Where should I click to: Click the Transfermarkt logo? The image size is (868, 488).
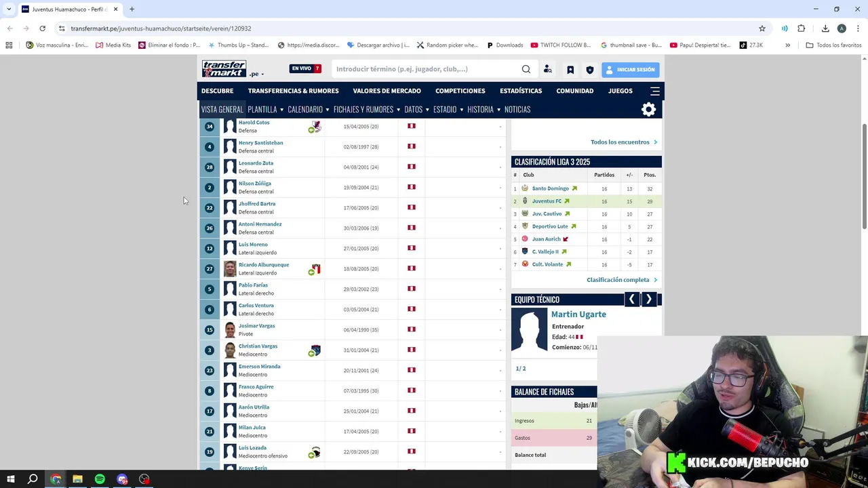pos(224,68)
